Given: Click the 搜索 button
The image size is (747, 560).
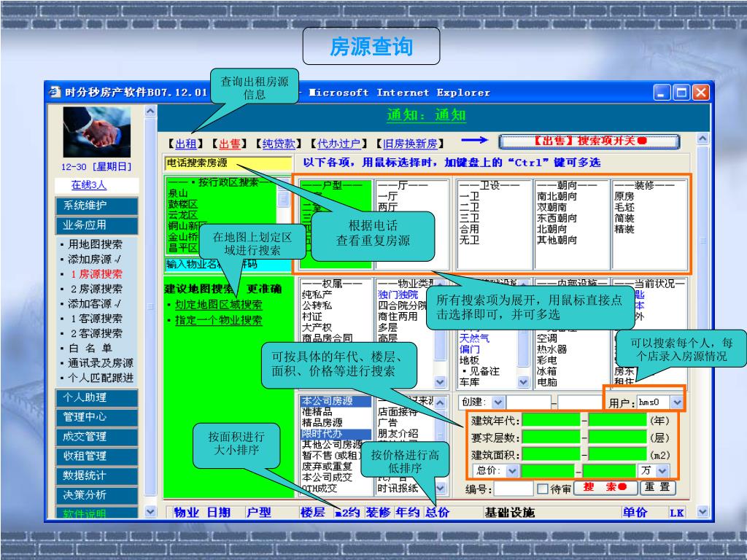Looking at the screenshot, I should 605,487.
